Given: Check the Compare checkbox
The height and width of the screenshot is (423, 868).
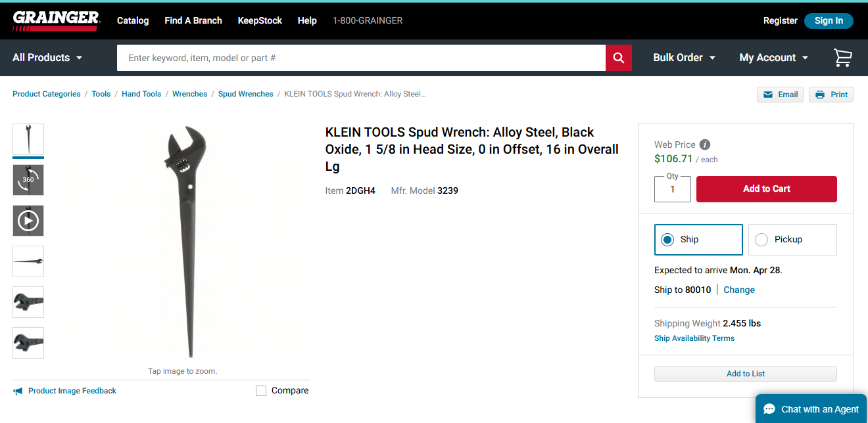Looking at the screenshot, I should tap(261, 391).
